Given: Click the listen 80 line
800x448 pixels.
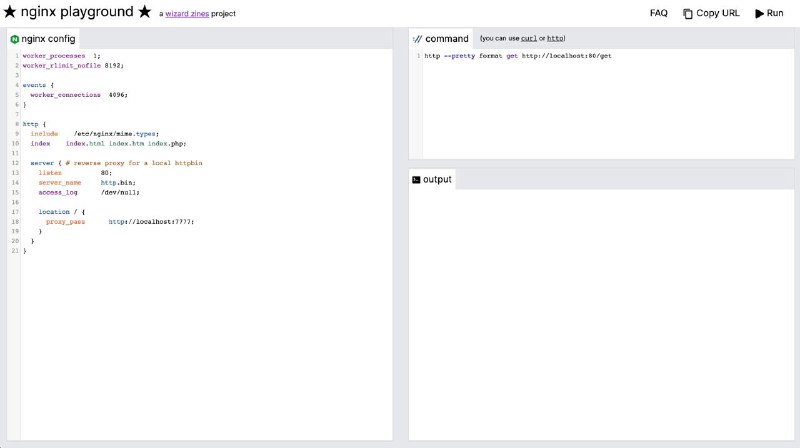Looking at the screenshot, I should (75, 172).
